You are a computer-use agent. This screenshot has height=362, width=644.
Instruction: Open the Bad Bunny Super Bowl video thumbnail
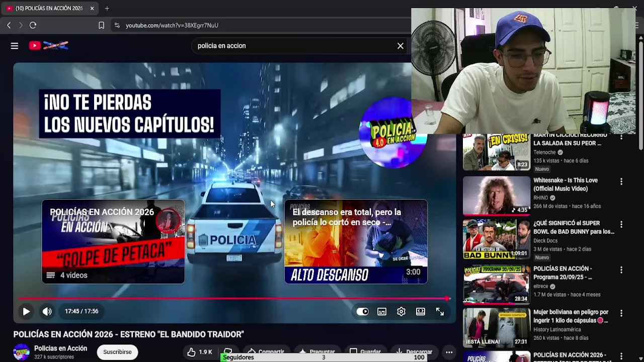click(497, 239)
